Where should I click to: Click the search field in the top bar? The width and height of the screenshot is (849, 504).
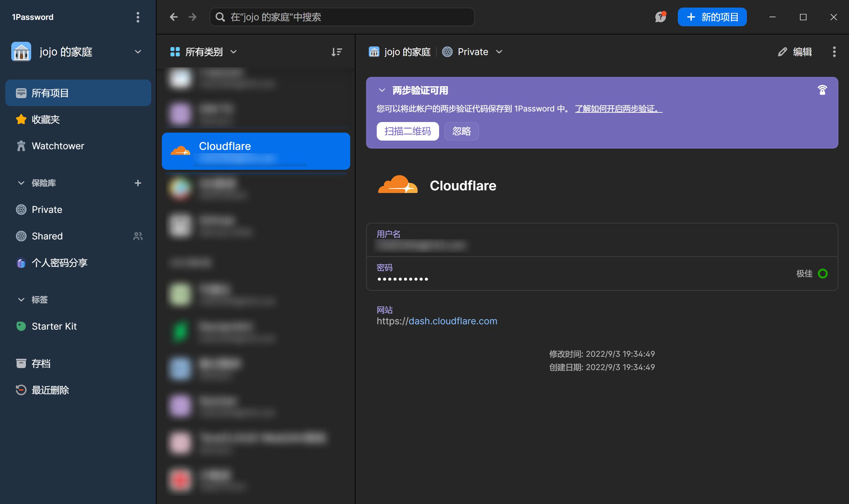(x=341, y=17)
